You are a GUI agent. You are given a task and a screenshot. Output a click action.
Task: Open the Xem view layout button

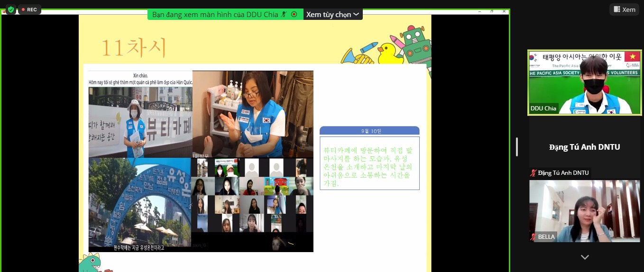(624, 9)
